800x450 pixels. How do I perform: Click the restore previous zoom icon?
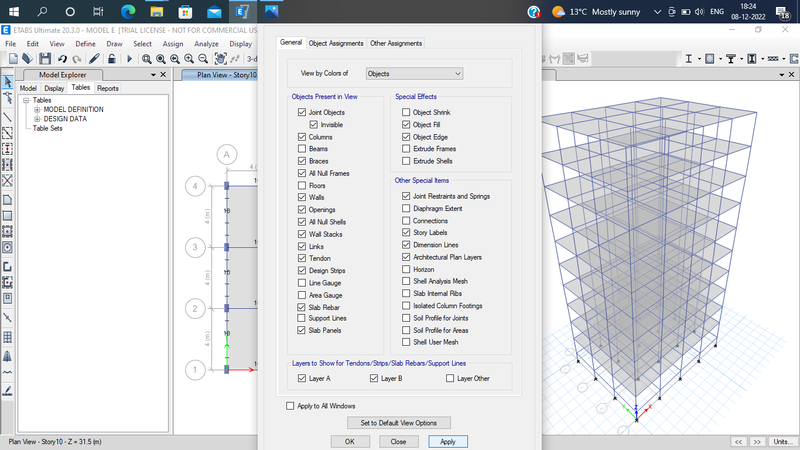[175, 59]
